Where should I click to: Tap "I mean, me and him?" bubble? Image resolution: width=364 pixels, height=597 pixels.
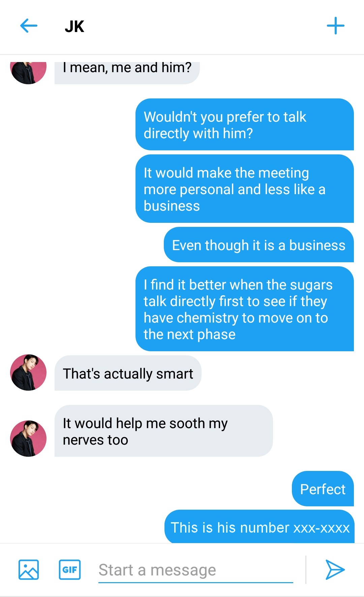click(x=127, y=70)
